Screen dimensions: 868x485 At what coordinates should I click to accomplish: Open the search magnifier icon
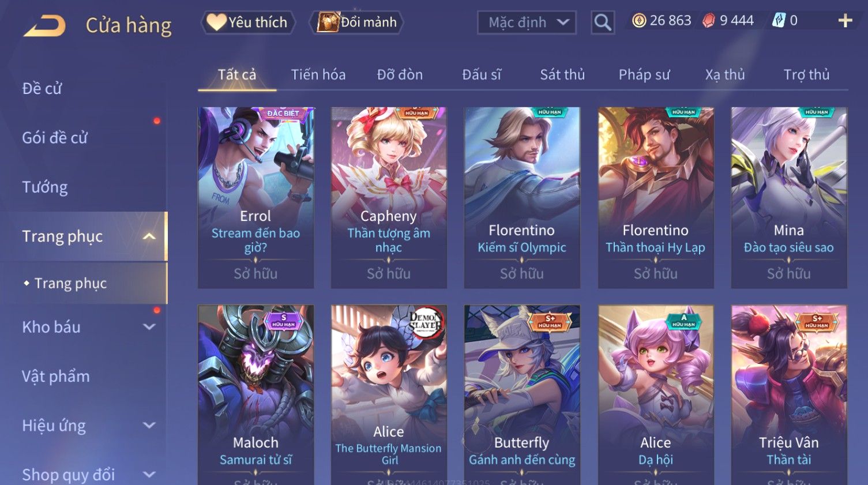603,22
